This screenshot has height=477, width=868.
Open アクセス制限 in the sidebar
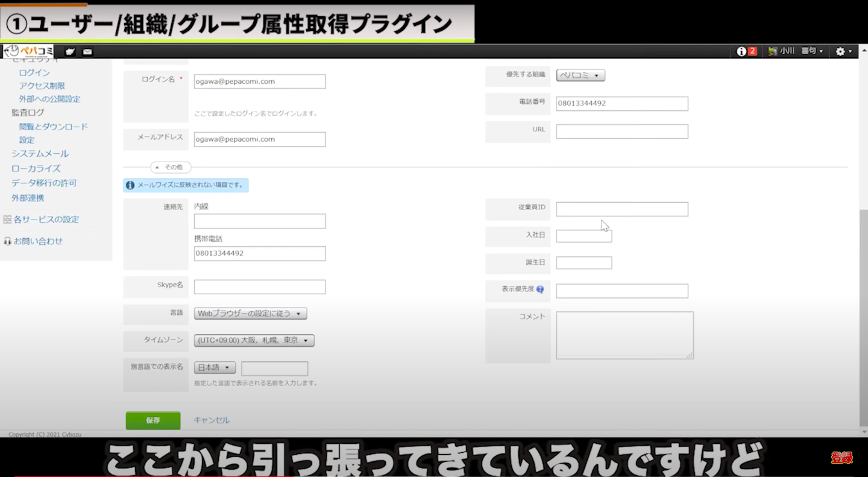tap(42, 86)
